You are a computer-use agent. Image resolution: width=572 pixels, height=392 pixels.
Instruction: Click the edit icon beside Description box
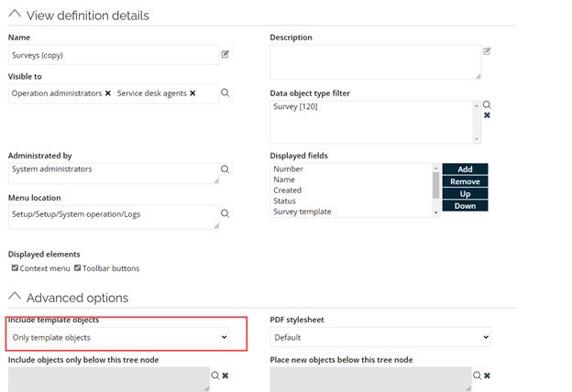[x=487, y=51]
